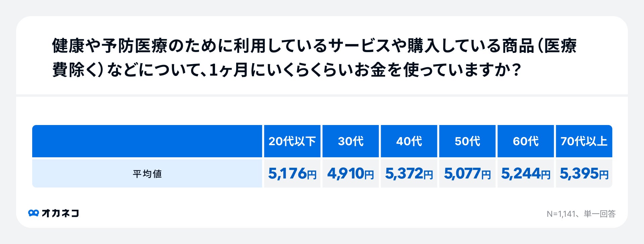Screen dimensions: 644x244
Task: Click the 5,372円 value cell
Action: (409, 173)
